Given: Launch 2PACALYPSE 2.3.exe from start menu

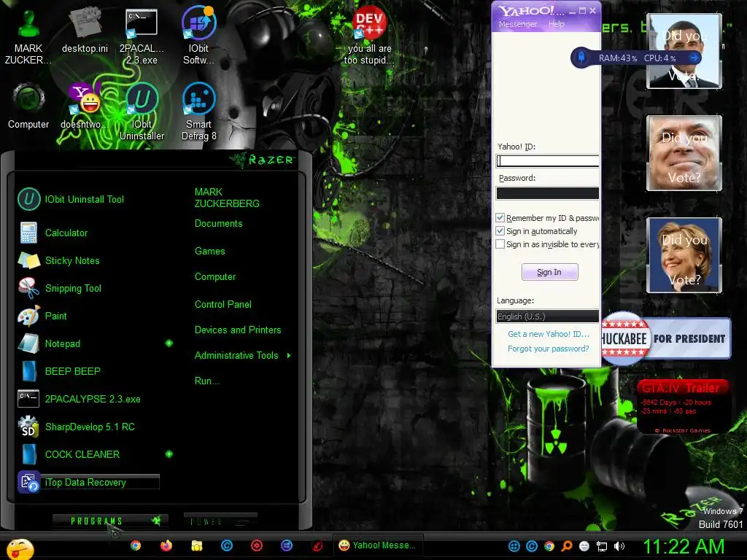Looking at the screenshot, I should 93,399.
